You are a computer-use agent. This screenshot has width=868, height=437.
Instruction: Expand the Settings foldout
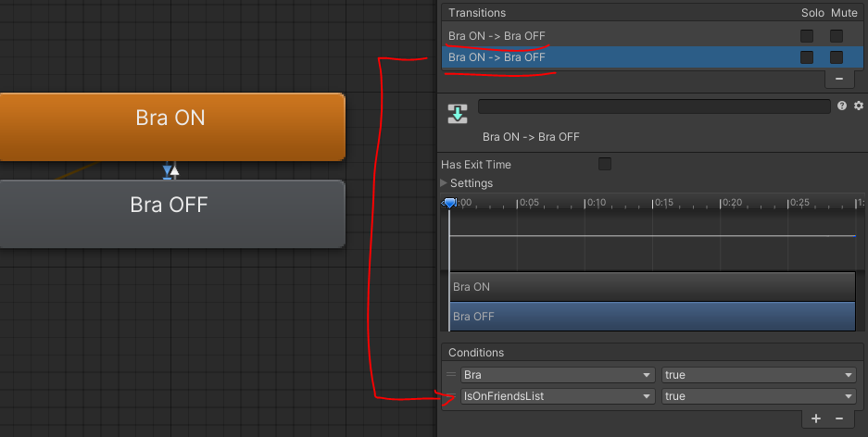click(x=444, y=182)
